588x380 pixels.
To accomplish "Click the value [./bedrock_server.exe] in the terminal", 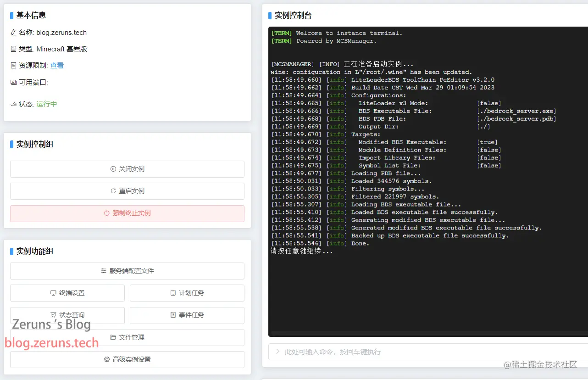I will tap(516, 111).
